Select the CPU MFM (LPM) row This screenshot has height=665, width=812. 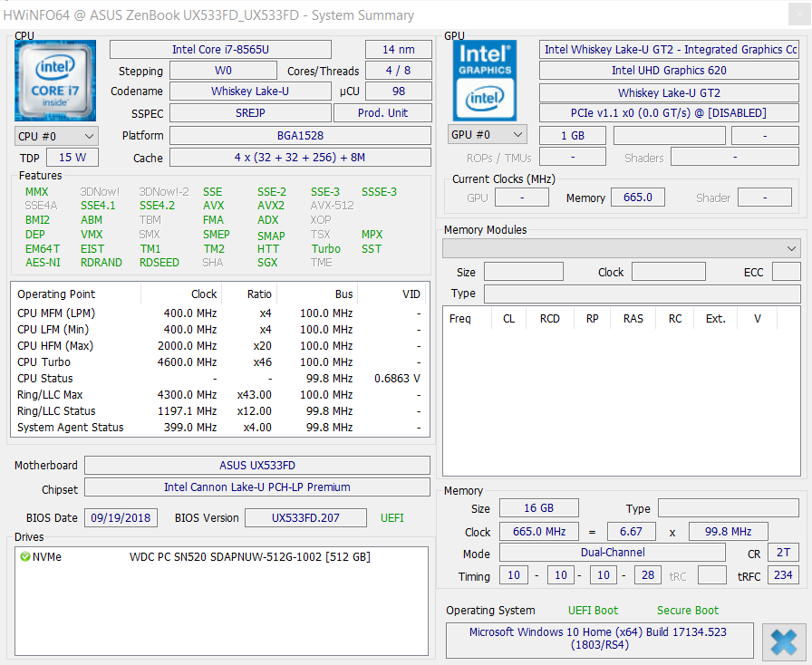click(x=220, y=313)
